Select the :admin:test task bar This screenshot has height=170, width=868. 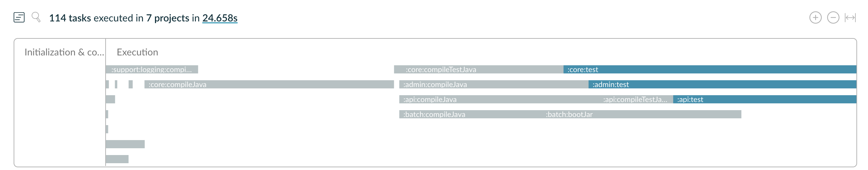(x=723, y=84)
